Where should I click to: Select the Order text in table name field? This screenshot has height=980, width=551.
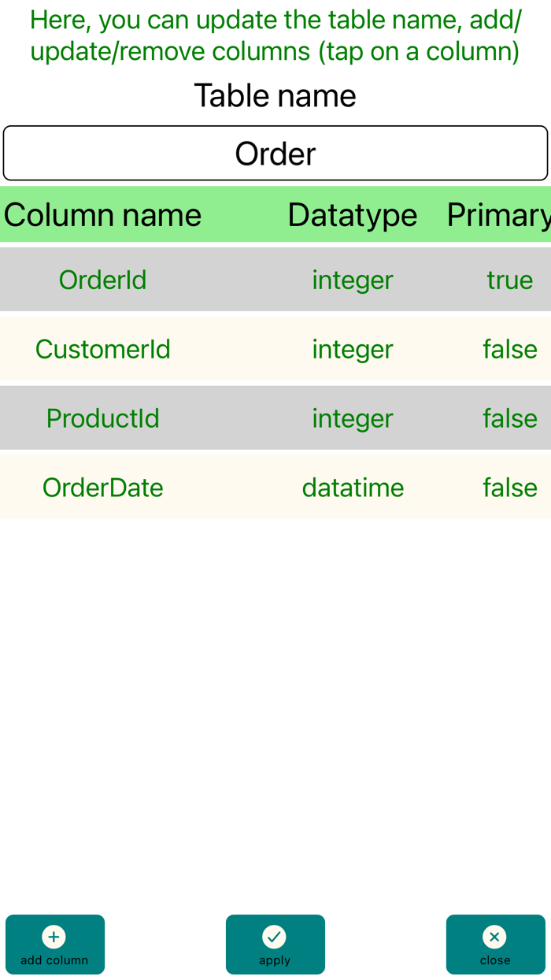(x=275, y=153)
